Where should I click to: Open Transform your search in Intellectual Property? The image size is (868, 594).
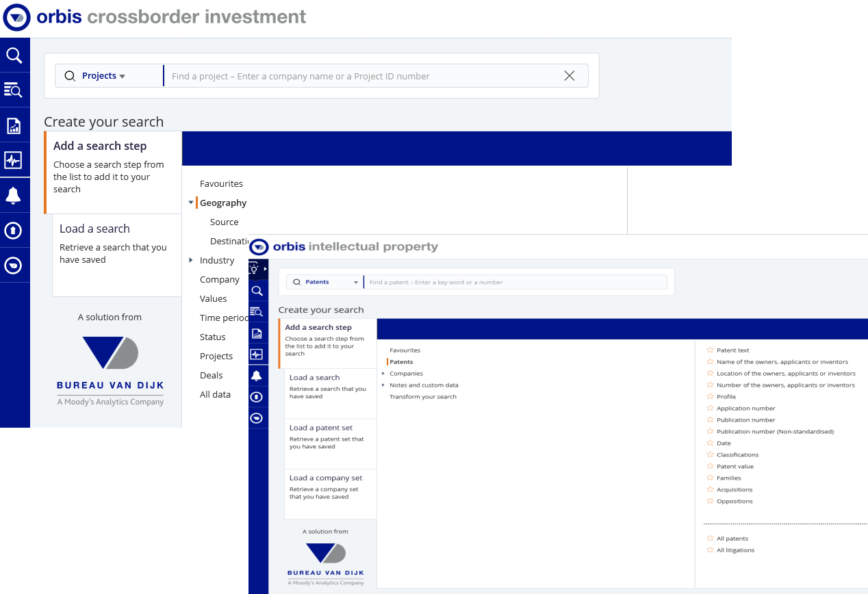pyautogui.click(x=423, y=397)
